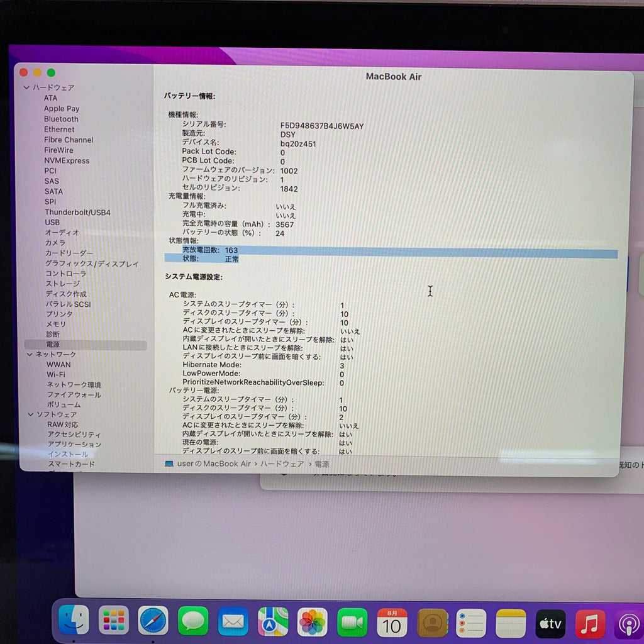Select Thunderbolt/USB4 in sidebar
This screenshot has height=644, width=644.
click(x=77, y=213)
